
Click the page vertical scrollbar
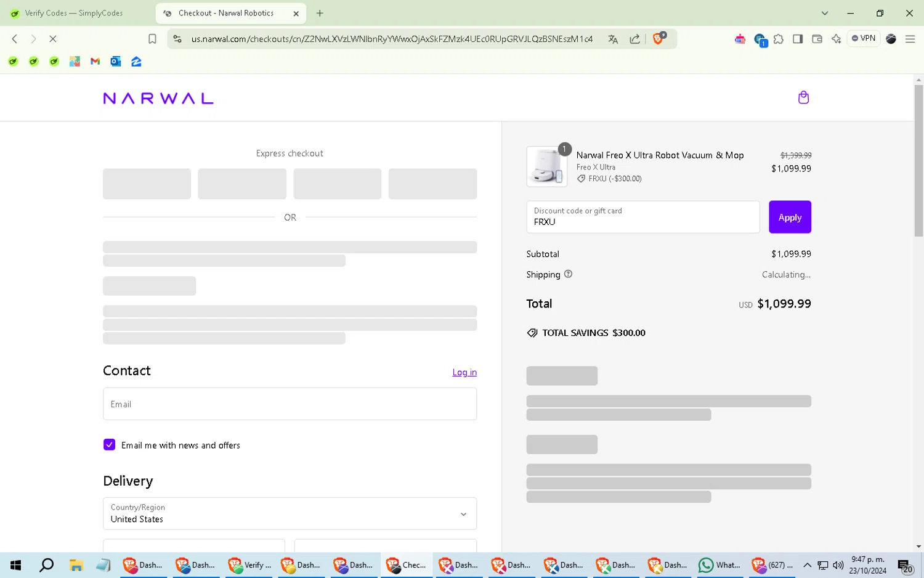pyautogui.click(x=918, y=160)
